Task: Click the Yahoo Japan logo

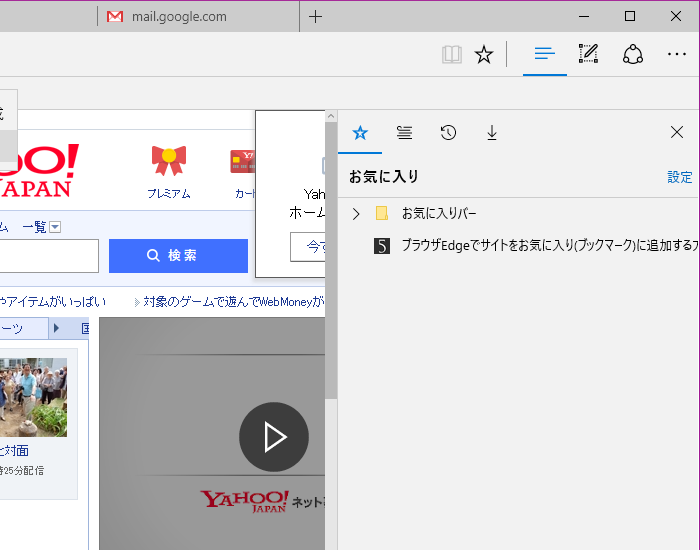Action: 39,171
